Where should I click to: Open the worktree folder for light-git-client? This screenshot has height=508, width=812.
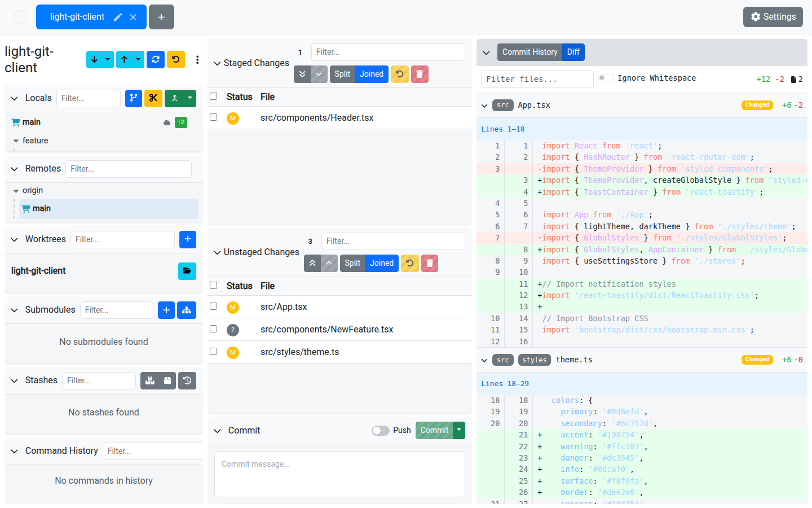pyautogui.click(x=187, y=271)
